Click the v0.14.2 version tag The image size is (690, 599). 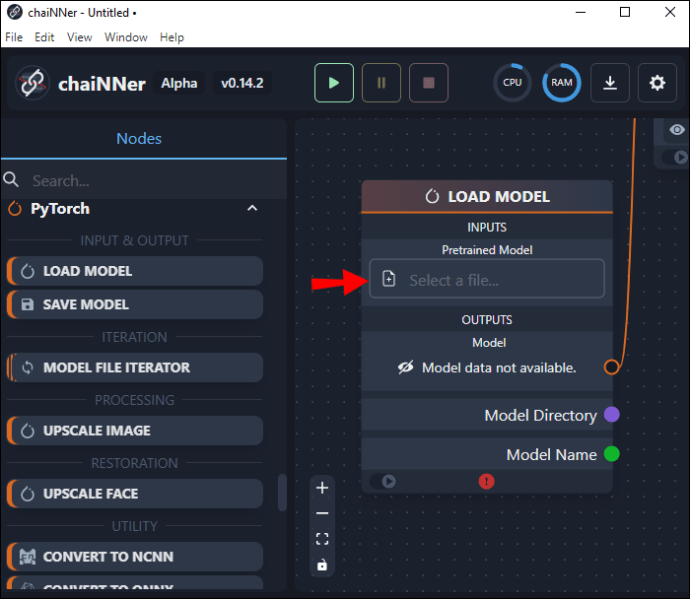tap(242, 83)
